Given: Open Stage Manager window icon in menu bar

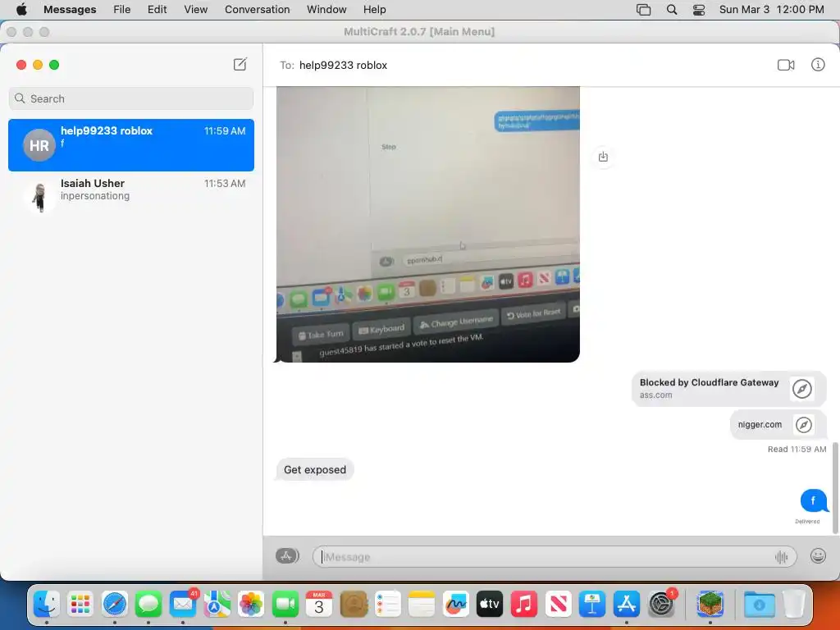Looking at the screenshot, I should 643,9.
